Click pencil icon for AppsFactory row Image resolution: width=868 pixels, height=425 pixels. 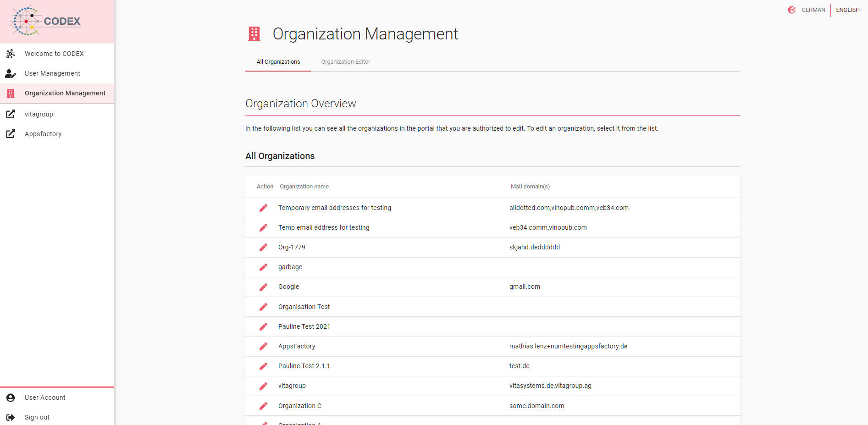[x=263, y=346]
